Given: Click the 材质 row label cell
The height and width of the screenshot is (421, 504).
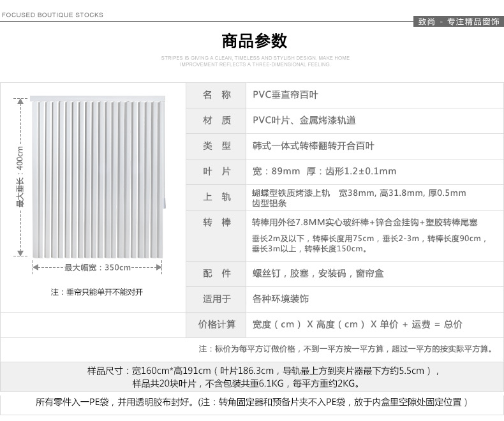Looking at the screenshot, I should point(216,121).
